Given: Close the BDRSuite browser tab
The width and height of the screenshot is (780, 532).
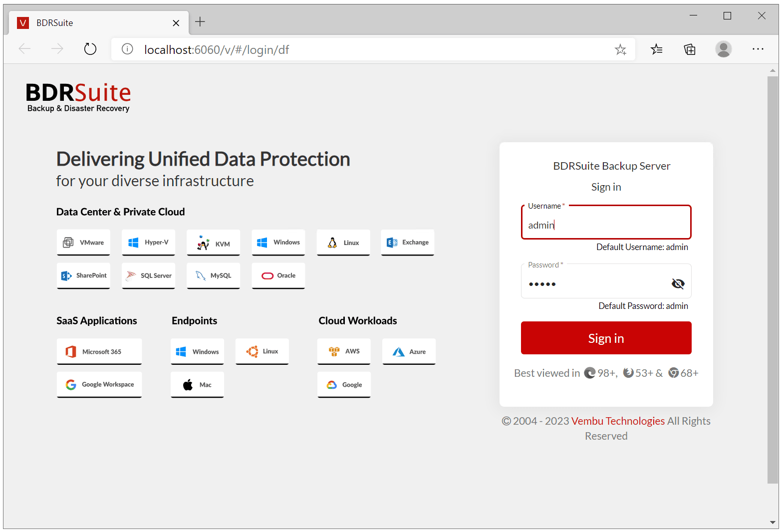Looking at the screenshot, I should point(176,23).
